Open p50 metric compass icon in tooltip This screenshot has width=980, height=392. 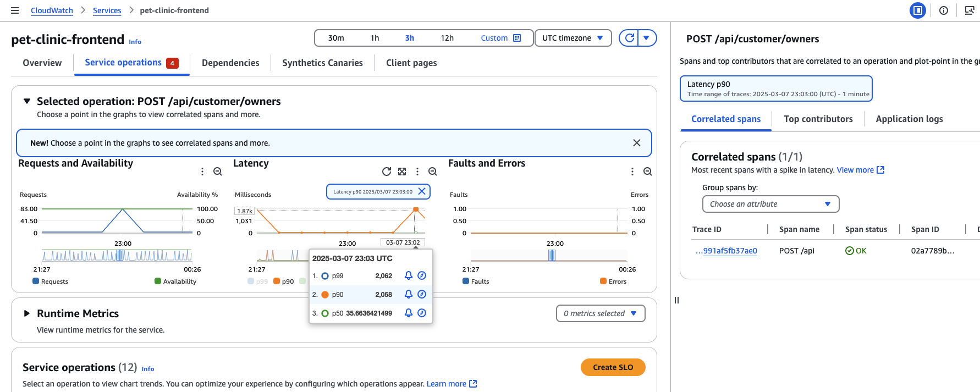(x=422, y=313)
